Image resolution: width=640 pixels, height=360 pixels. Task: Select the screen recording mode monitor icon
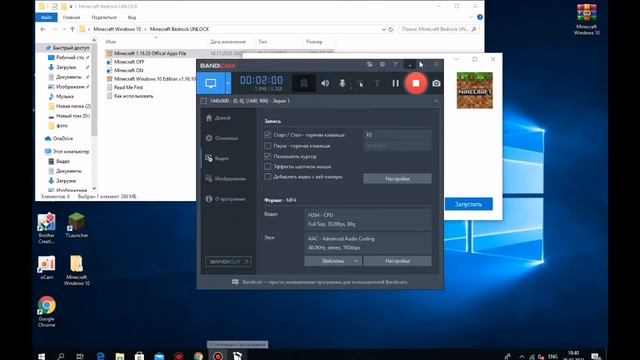pyautogui.click(x=211, y=83)
